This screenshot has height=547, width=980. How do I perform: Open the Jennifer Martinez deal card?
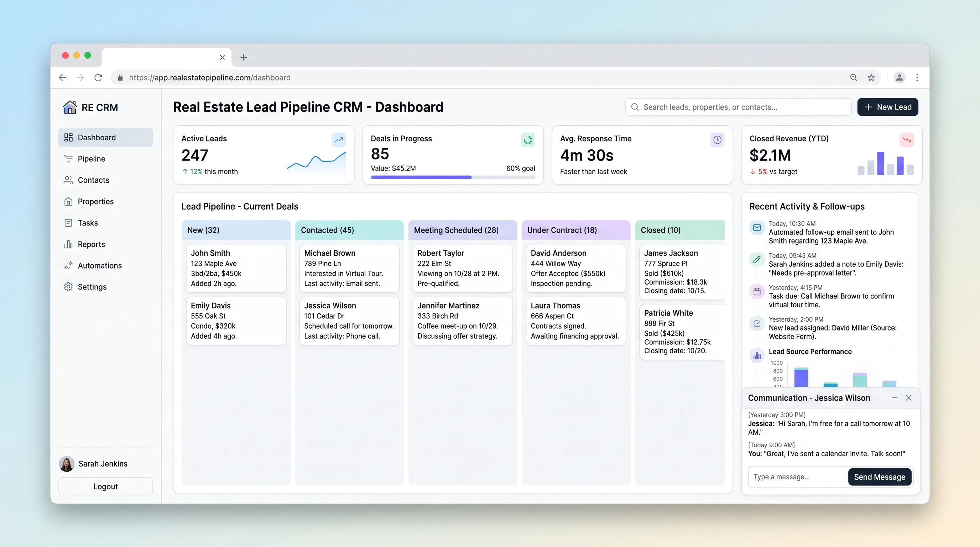tap(463, 321)
